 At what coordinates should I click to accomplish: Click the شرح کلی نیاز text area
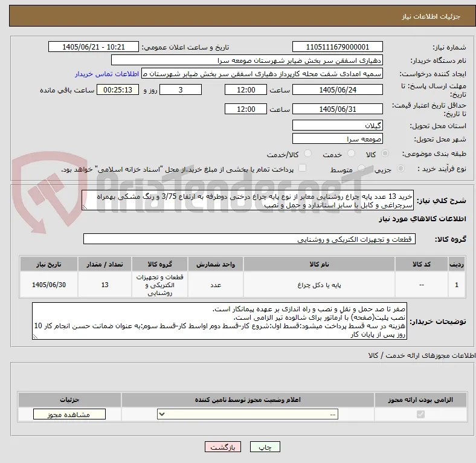(x=248, y=201)
